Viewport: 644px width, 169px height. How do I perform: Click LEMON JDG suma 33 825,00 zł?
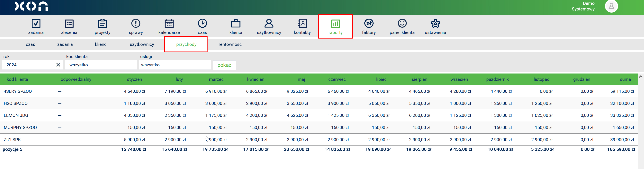click(622, 115)
